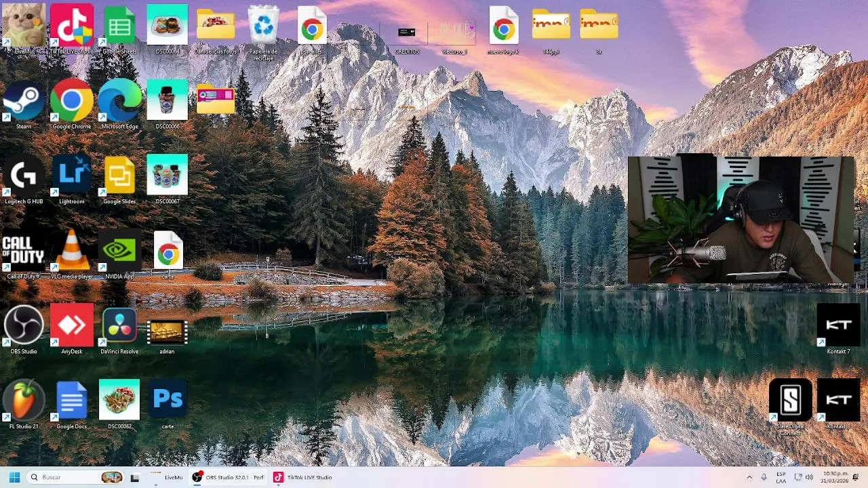
Task: Open the Photoshop carta file
Action: click(167, 405)
